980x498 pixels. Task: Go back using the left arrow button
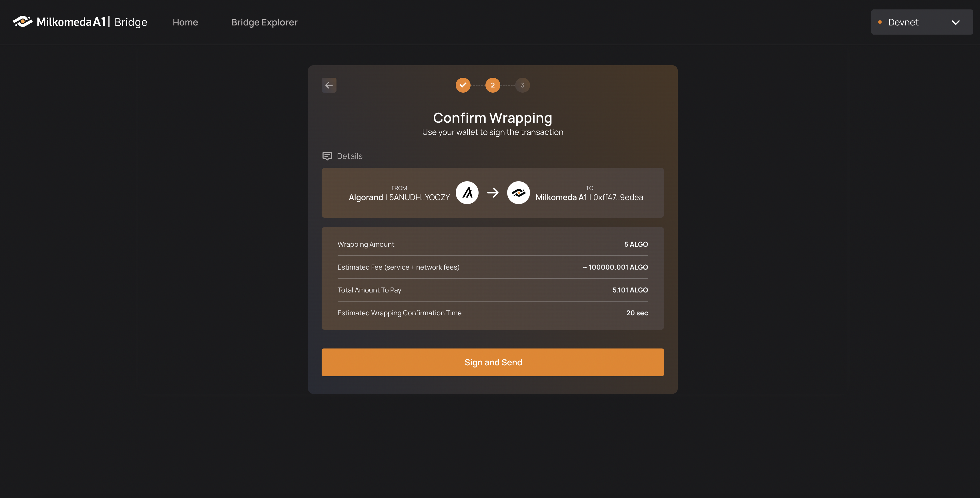[329, 85]
